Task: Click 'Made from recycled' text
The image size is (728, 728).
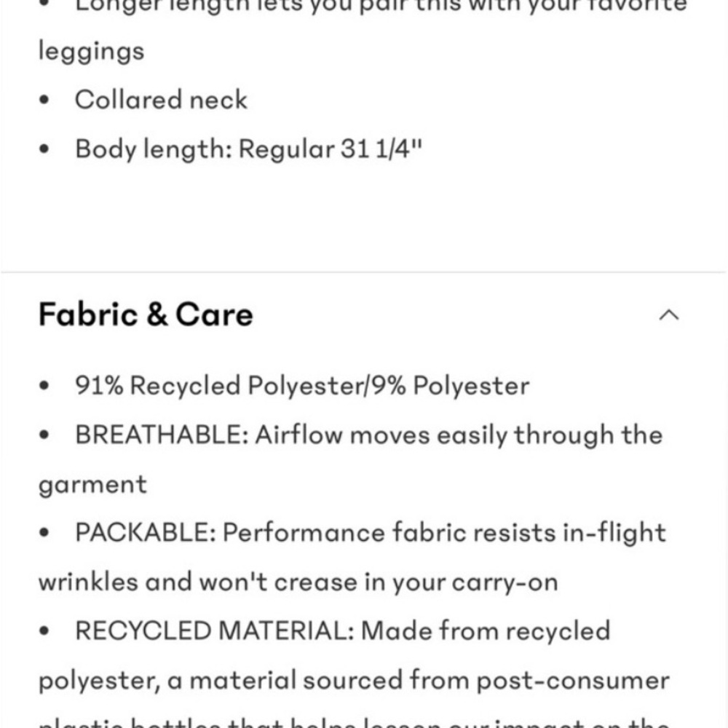Action: point(486,630)
